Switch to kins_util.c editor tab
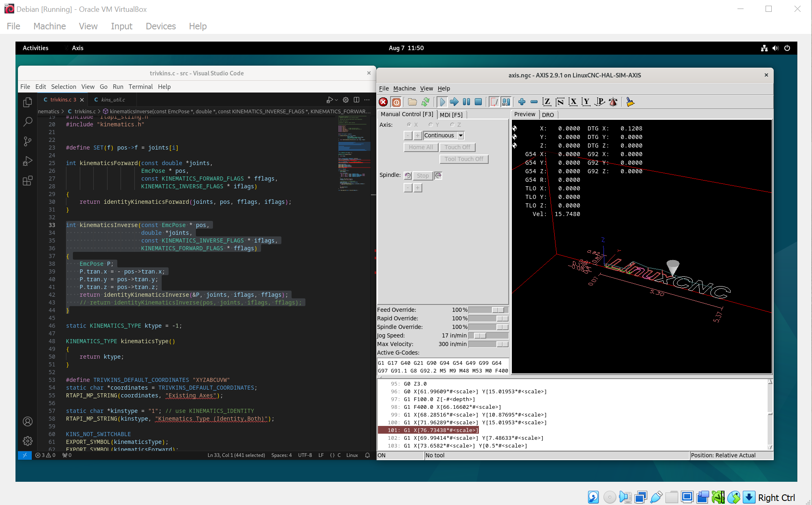The height and width of the screenshot is (505, 812). (112, 99)
